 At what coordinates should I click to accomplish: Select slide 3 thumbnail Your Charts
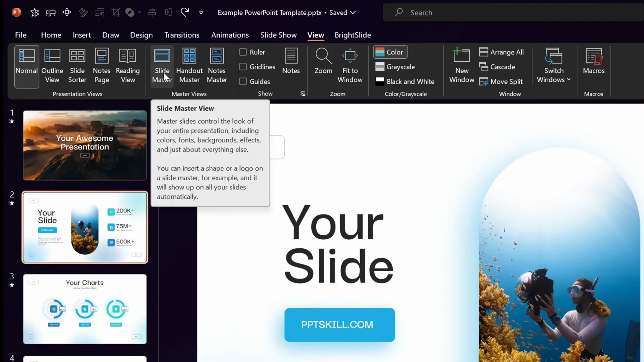pyautogui.click(x=85, y=309)
